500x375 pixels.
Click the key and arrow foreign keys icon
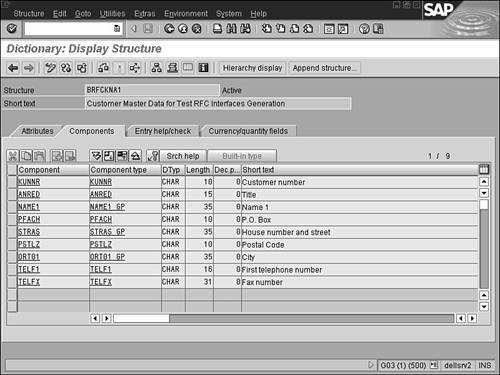pos(153,156)
